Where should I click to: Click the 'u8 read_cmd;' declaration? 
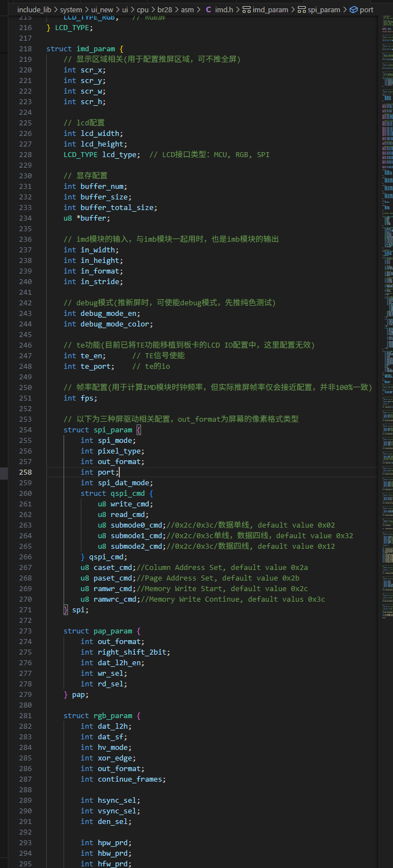coord(123,514)
